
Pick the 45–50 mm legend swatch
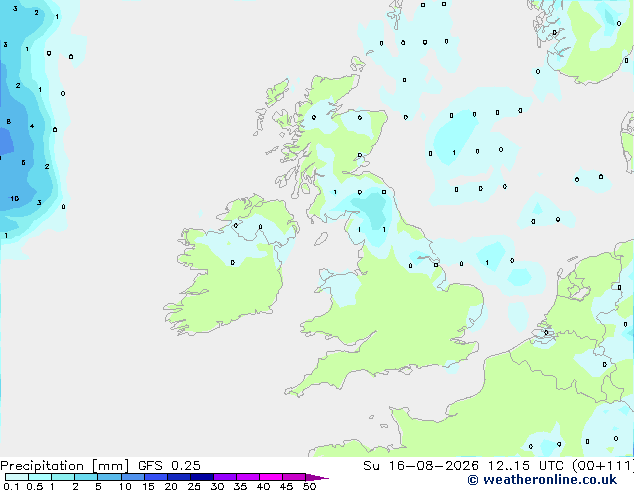[x=294, y=477]
